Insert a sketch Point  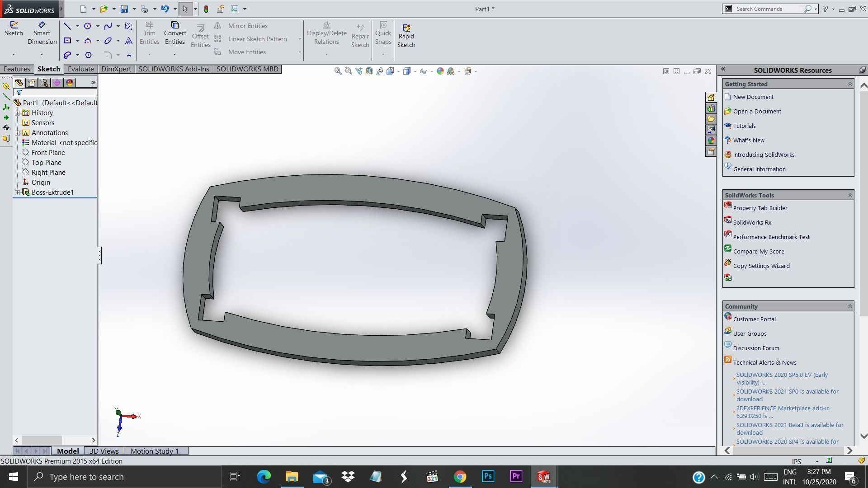pyautogui.click(x=129, y=55)
